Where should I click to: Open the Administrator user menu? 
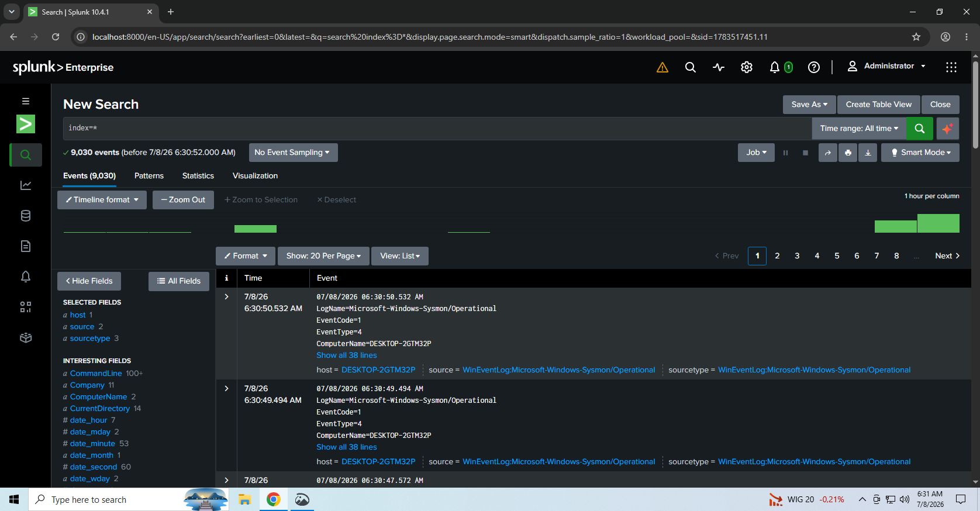click(x=886, y=66)
